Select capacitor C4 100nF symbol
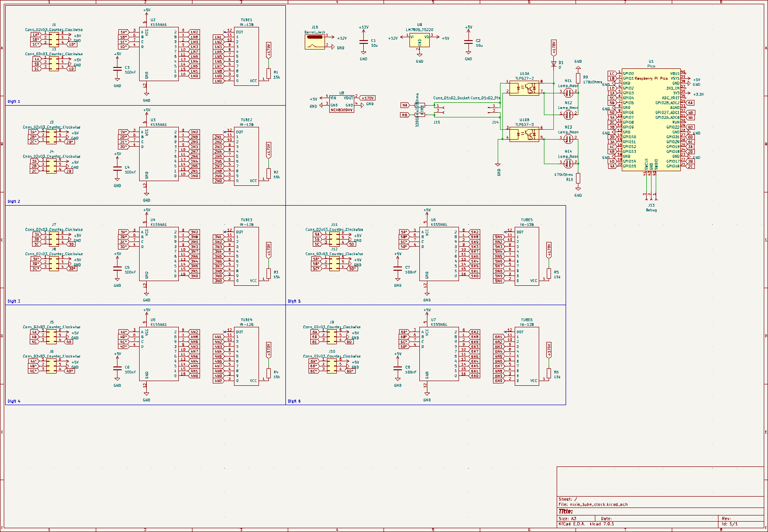 117,169
